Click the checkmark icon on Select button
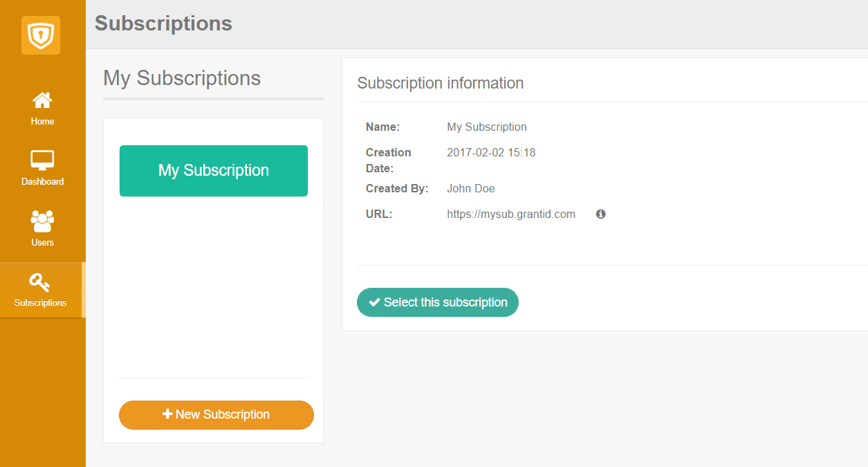Viewport: 868px width, 467px height. point(375,302)
